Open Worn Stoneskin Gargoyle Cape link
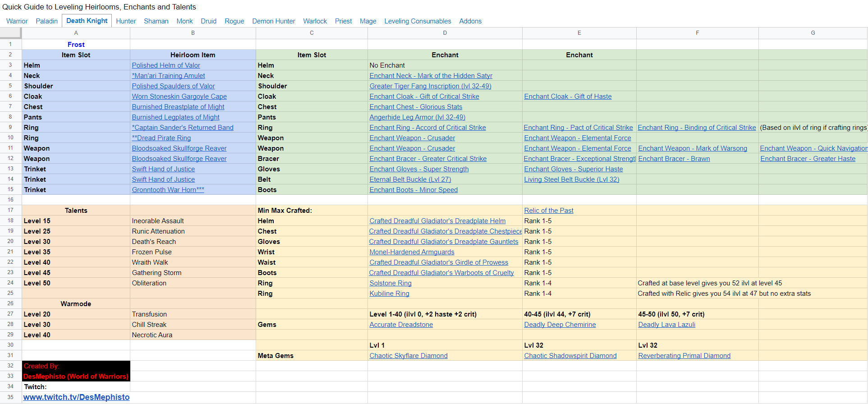The width and height of the screenshot is (868, 404). pyautogui.click(x=179, y=96)
